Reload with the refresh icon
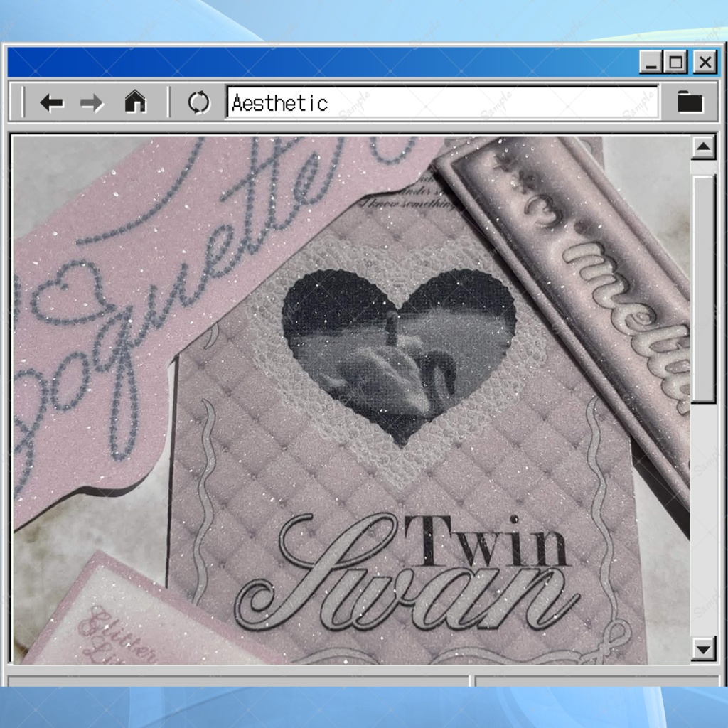The height and width of the screenshot is (728, 728). [199, 102]
